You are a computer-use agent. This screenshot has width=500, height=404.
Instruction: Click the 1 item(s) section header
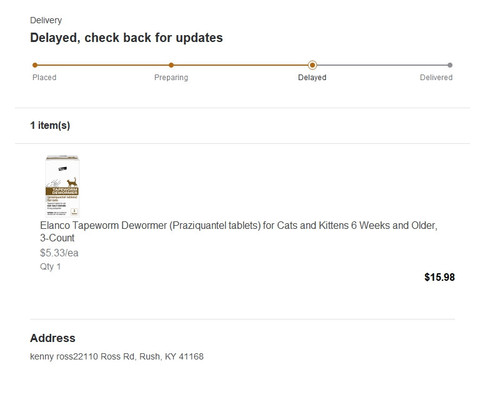(50, 125)
